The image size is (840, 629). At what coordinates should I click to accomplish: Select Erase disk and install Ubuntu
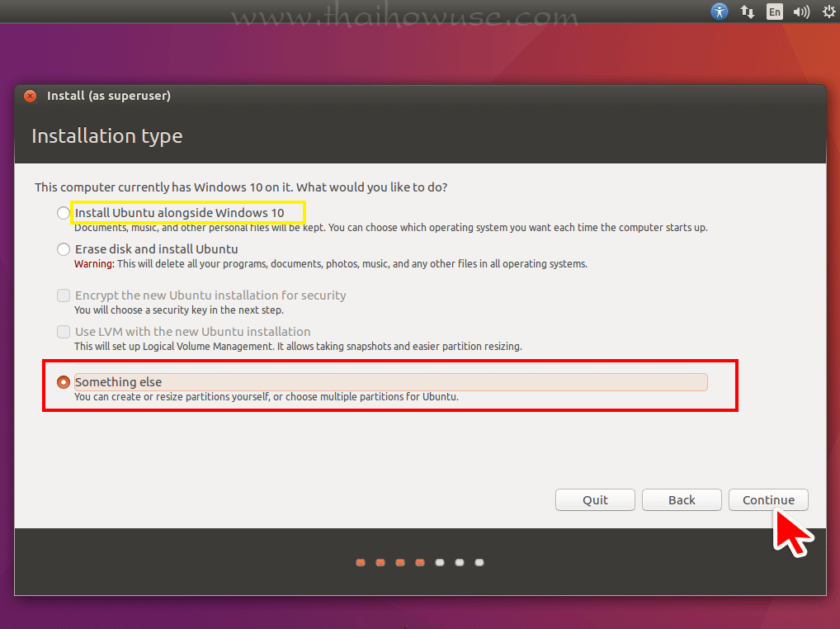pyautogui.click(x=64, y=249)
